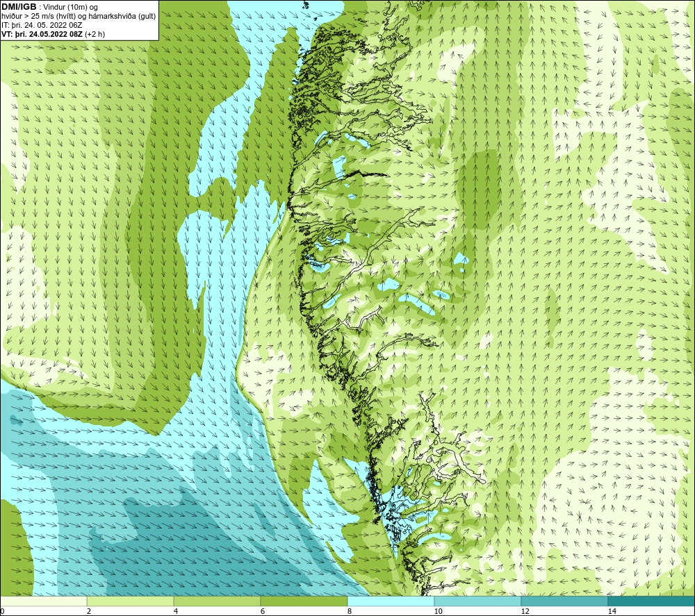
Task: Click the legend label '14'
Action: coord(612,611)
